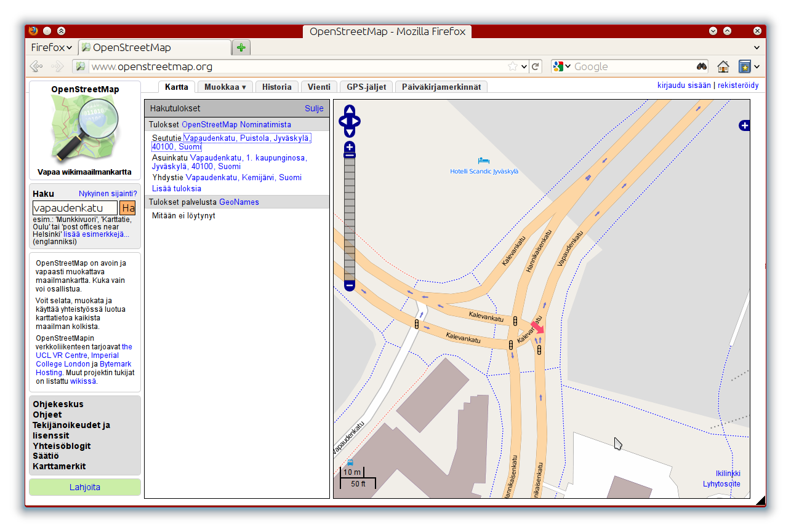Click the Google search box

tap(633, 66)
